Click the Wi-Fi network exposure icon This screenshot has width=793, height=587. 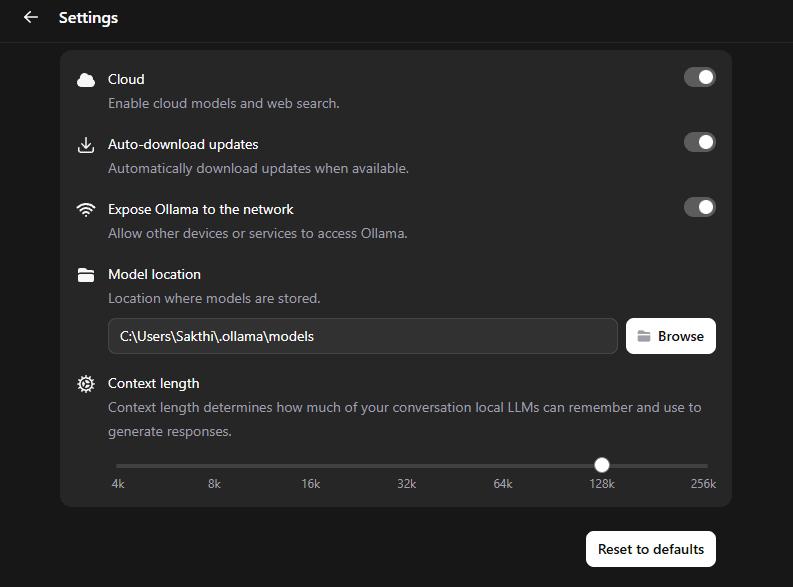[86, 210]
